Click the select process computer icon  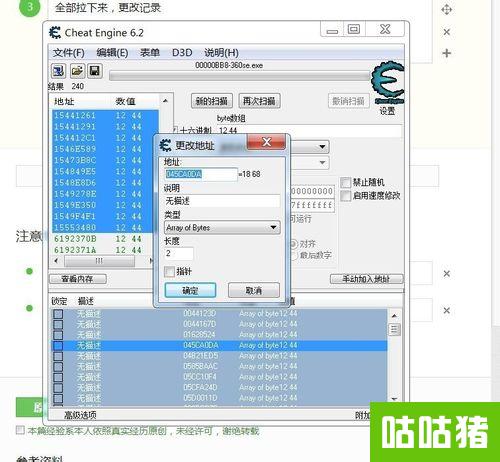[x=58, y=71]
